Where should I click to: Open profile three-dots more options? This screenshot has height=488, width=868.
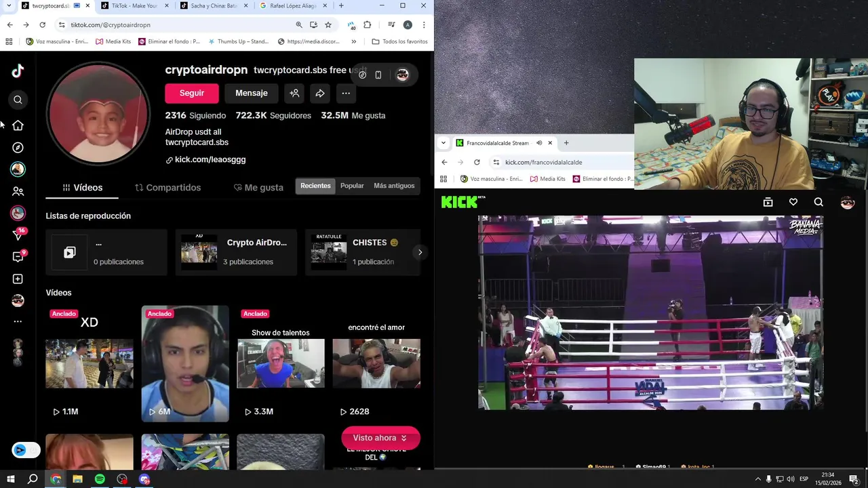coord(346,93)
